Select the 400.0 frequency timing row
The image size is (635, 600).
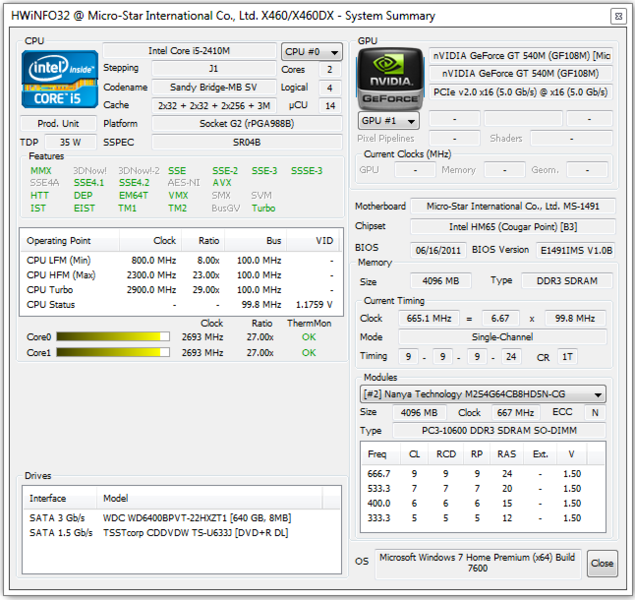coord(483,503)
